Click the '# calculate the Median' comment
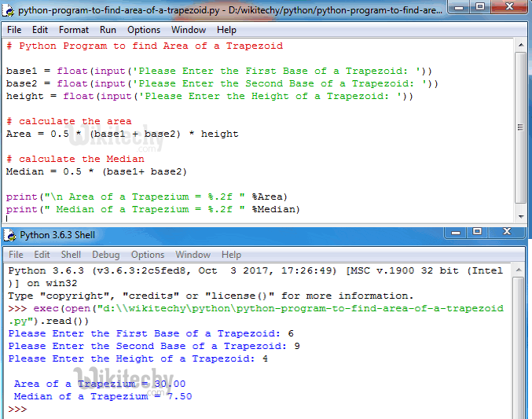The width and height of the screenshot is (532, 419). 75,159
